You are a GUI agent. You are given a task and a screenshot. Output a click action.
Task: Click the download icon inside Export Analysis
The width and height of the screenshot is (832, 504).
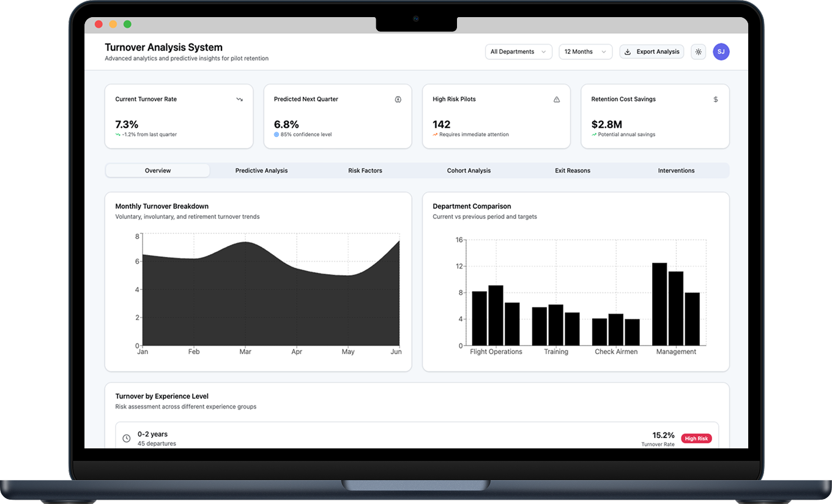pyautogui.click(x=627, y=51)
